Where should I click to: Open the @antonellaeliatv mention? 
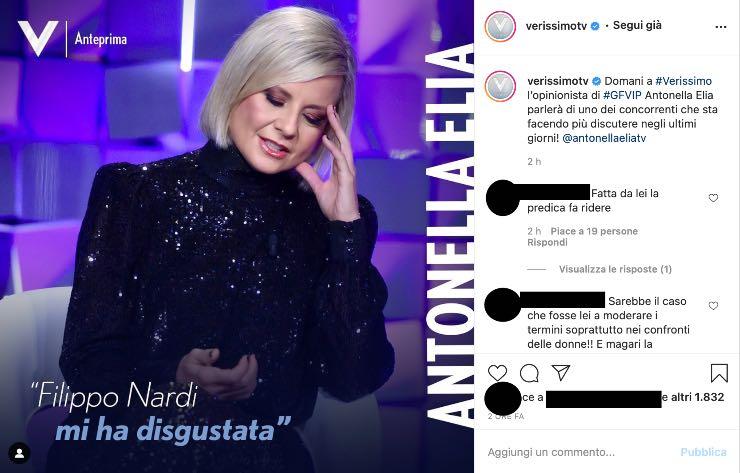604,138
